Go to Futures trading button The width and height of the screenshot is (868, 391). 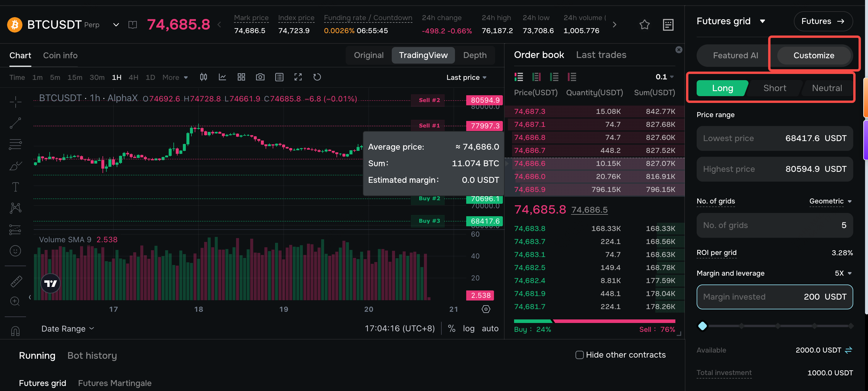pyautogui.click(x=823, y=21)
